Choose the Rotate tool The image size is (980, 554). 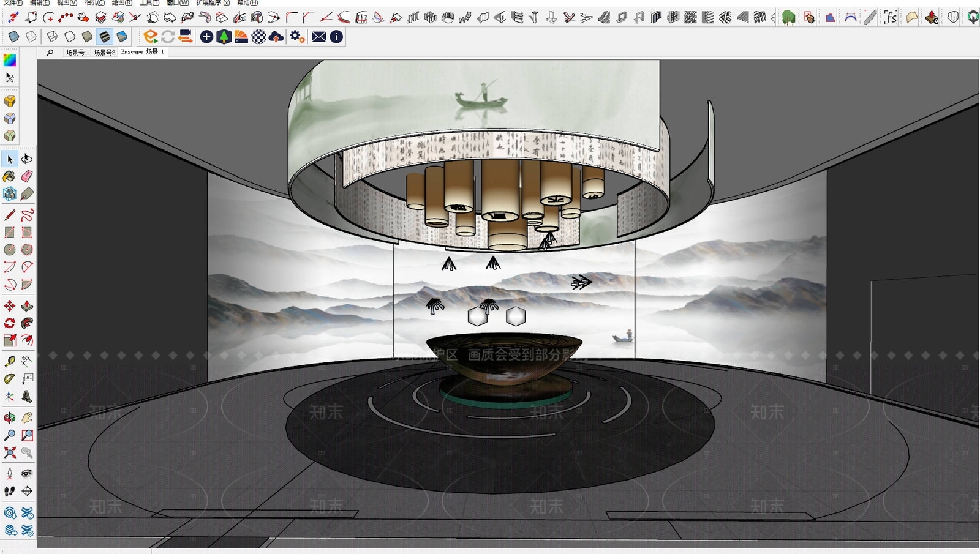coord(10,323)
